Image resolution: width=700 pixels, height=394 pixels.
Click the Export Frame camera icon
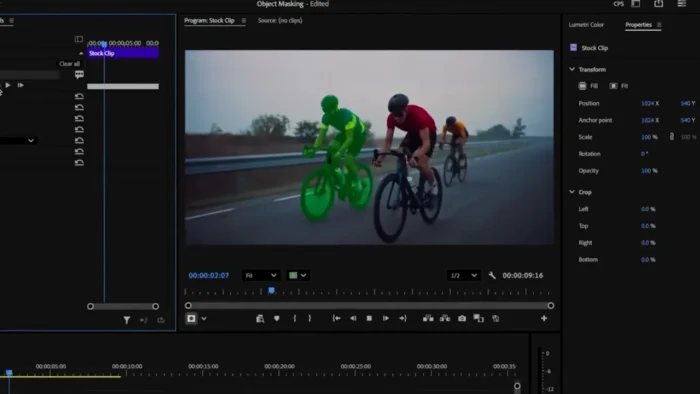462,319
